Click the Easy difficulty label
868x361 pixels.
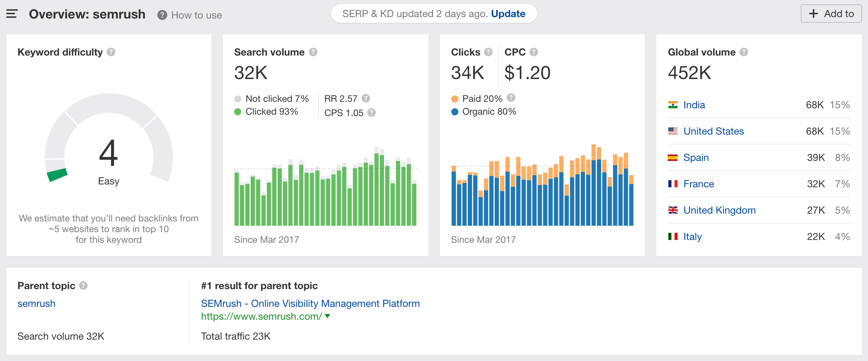pos(109,181)
